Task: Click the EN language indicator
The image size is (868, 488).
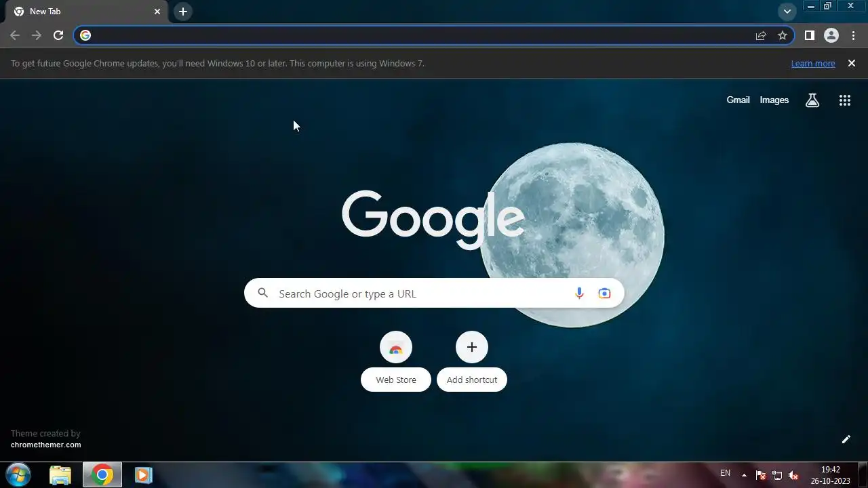Action: (x=725, y=473)
